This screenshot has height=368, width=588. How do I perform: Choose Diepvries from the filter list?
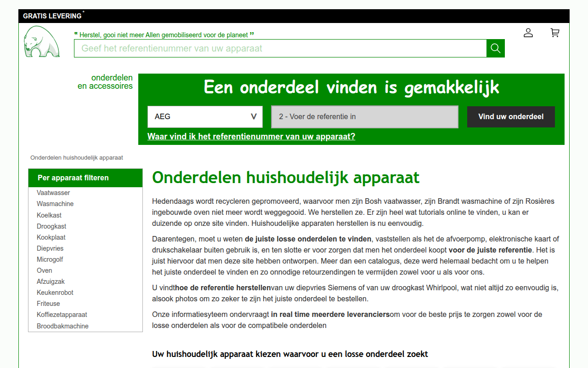(50, 248)
